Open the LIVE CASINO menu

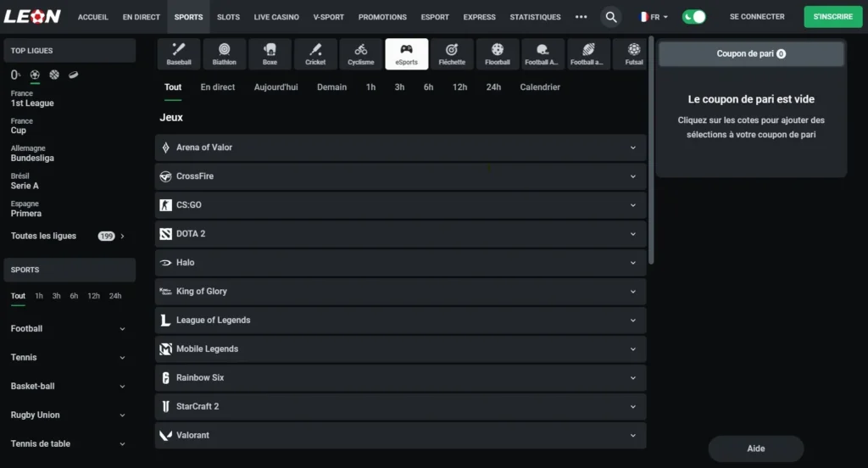coord(276,17)
